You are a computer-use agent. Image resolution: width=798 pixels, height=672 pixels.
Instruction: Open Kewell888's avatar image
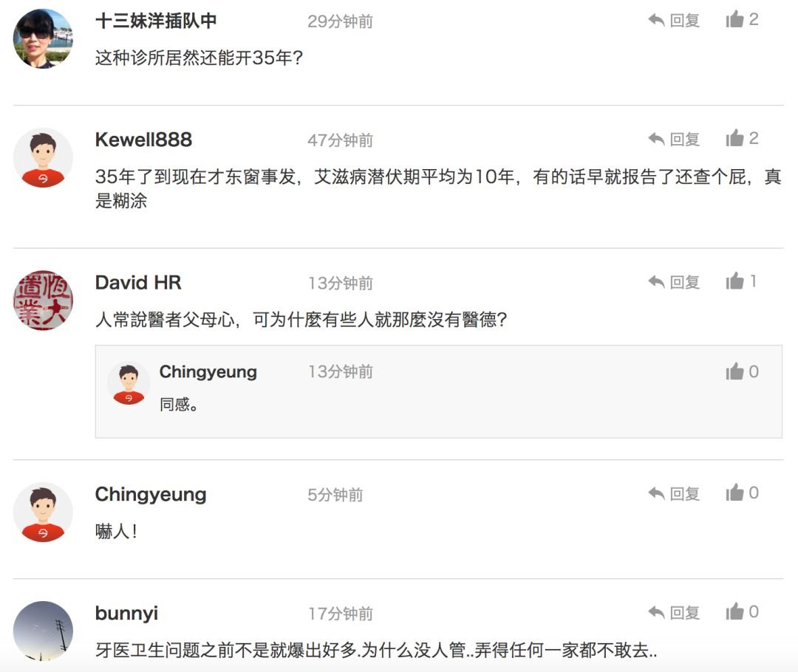coord(43,157)
